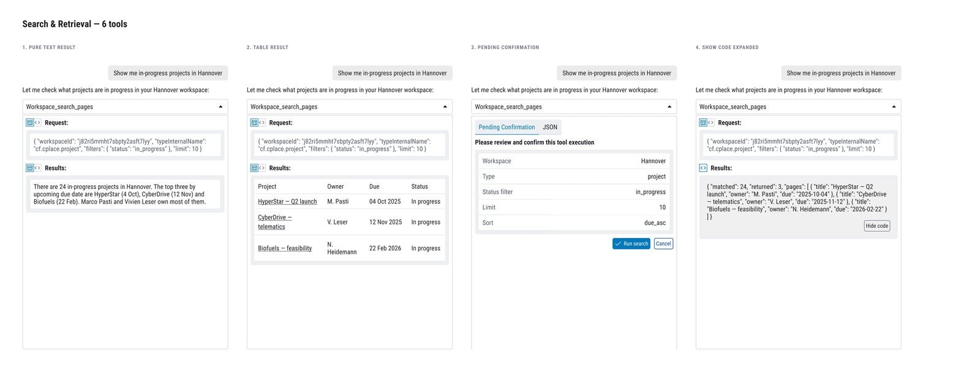Click the Status column header
The image size is (980, 368).
(x=420, y=186)
